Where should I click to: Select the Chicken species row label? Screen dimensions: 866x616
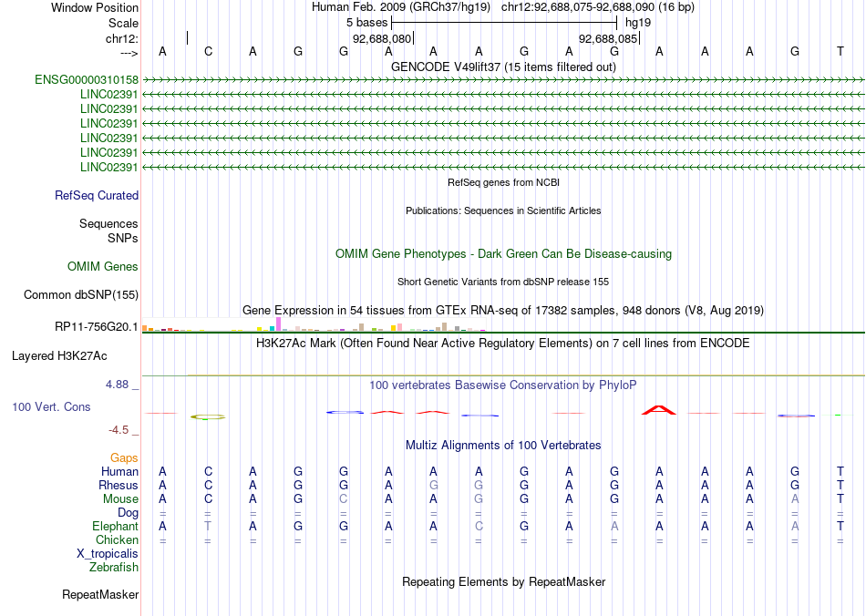pos(117,539)
